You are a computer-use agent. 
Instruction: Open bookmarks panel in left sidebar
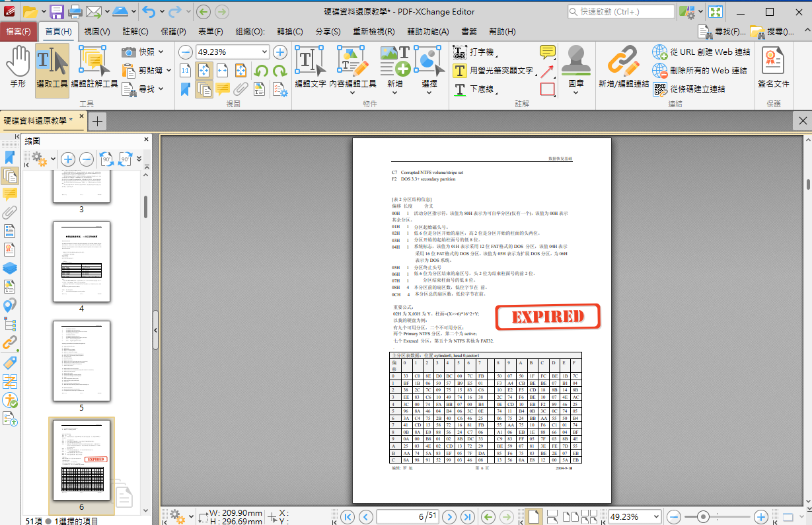[10, 157]
